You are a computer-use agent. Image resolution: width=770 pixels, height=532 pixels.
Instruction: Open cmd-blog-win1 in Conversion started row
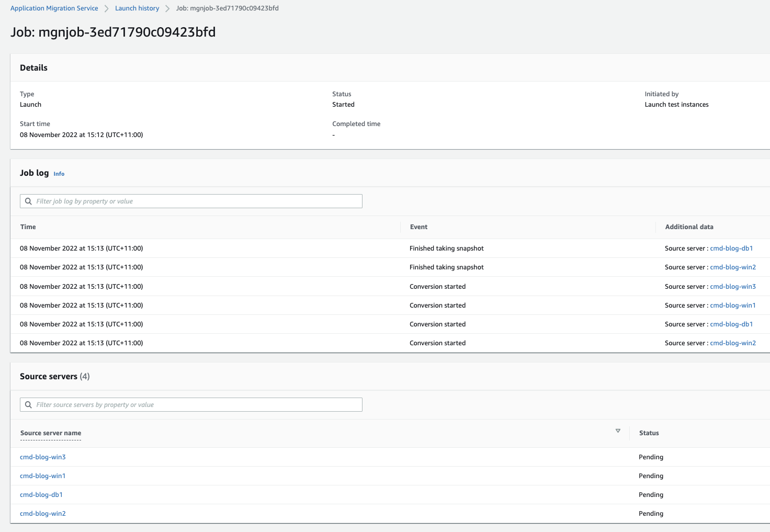(733, 305)
